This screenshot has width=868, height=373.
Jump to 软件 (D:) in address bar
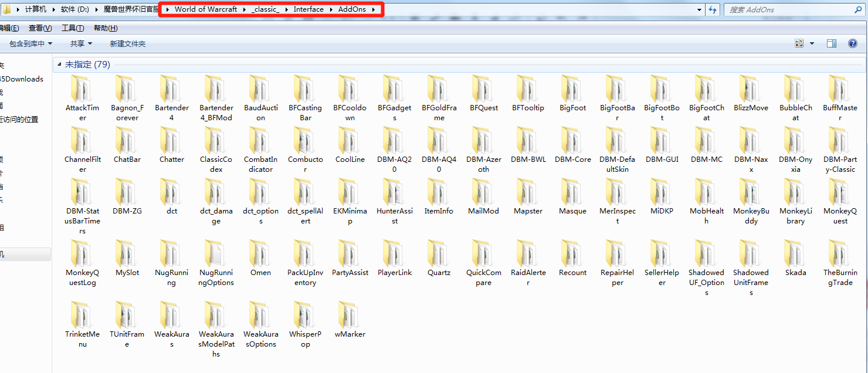(75, 9)
